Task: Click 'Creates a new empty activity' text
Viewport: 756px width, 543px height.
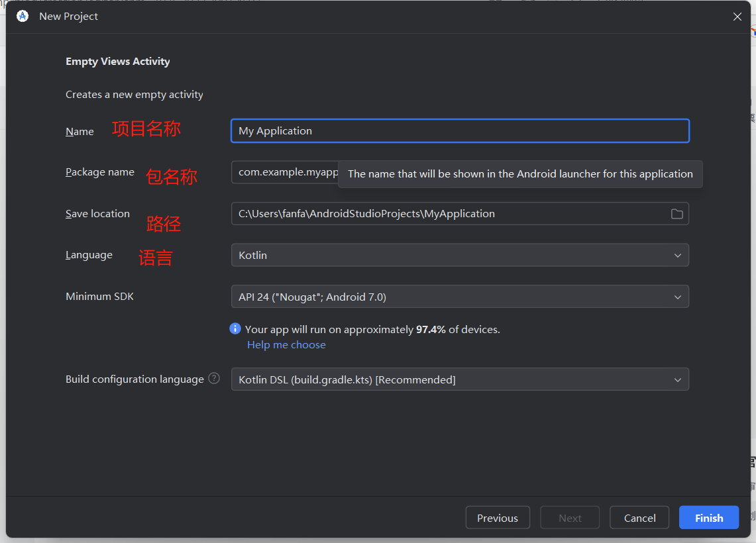Action: [x=134, y=95]
